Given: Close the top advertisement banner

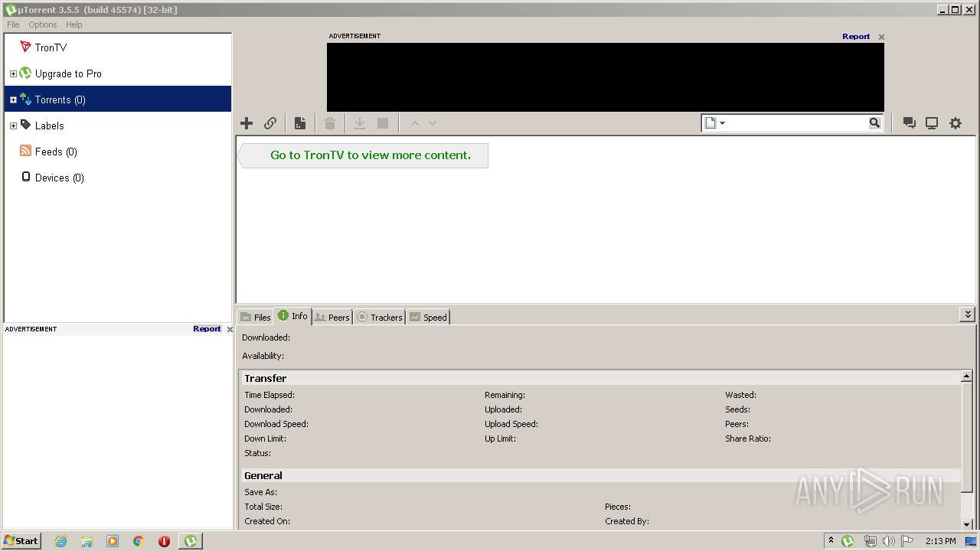Looking at the screenshot, I should point(881,37).
